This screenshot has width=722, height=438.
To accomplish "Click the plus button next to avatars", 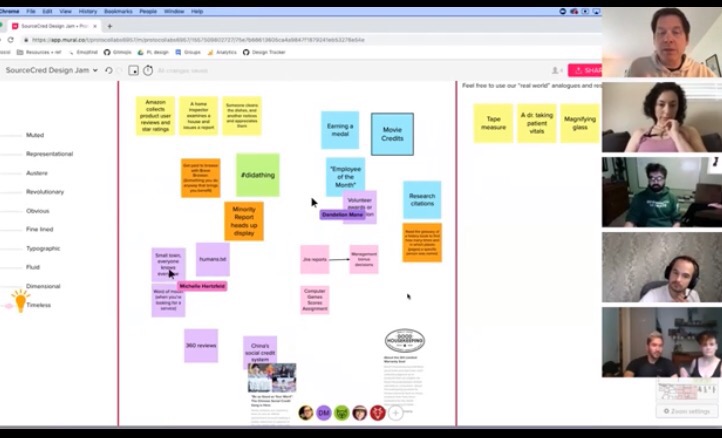I will tap(396, 413).
